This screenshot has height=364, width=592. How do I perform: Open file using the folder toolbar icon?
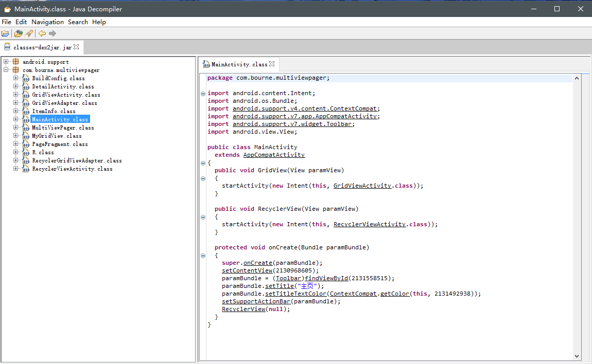point(5,33)
